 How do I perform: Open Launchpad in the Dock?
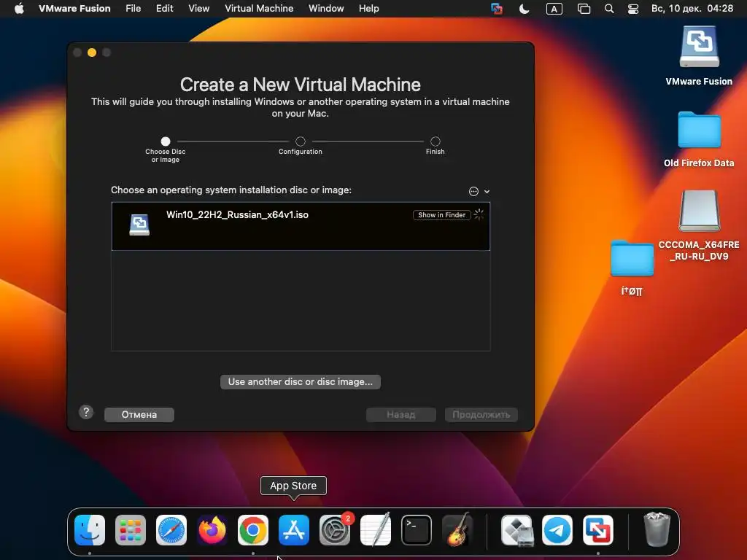click(x=131, y=529)
